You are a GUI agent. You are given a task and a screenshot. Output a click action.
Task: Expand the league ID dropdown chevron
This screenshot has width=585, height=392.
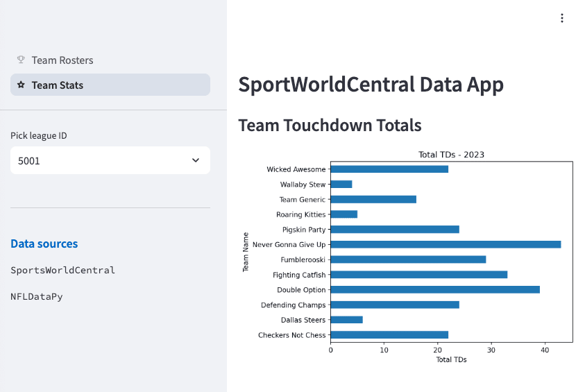click(x=196, y=160)
